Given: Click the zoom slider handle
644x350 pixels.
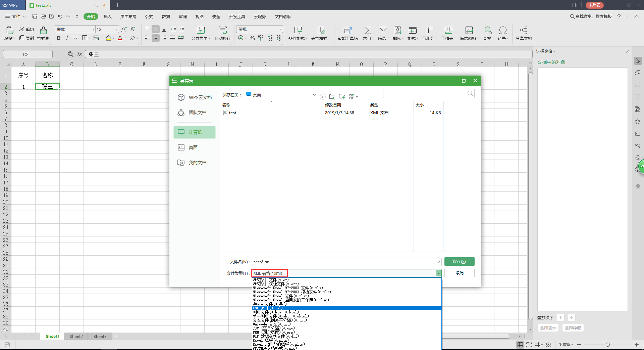Looking at the screenshot, I should tap(607, 345).
